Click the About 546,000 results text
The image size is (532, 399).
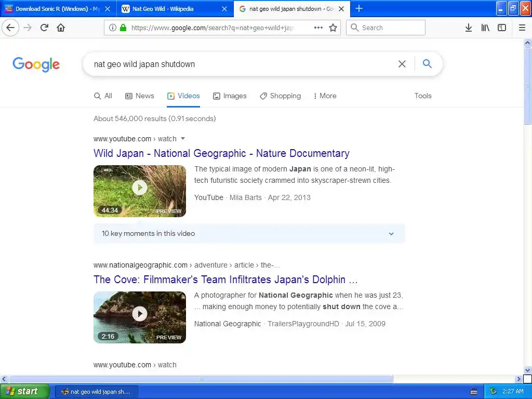(x=154, y=119)
